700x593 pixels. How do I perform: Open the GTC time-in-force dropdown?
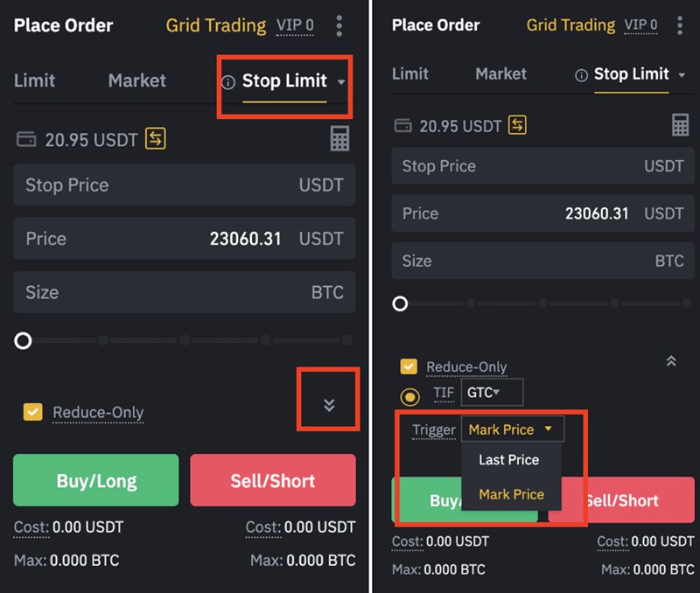492,393
